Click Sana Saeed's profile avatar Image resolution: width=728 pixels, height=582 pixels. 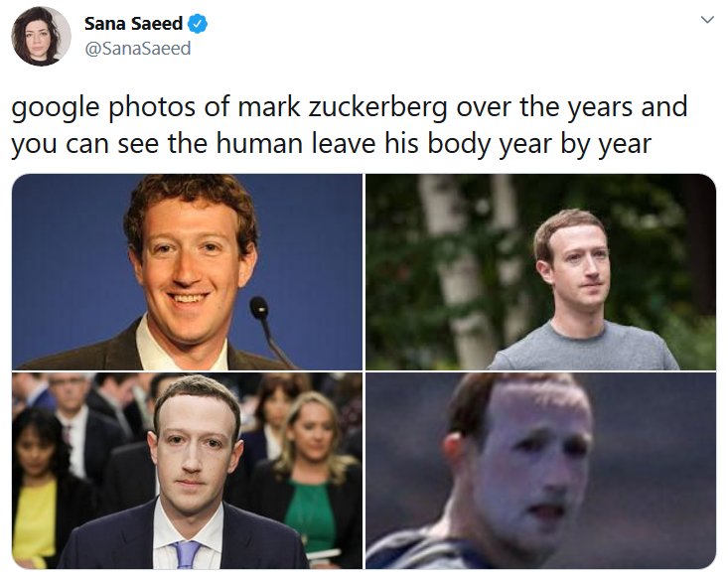[41, 36]
